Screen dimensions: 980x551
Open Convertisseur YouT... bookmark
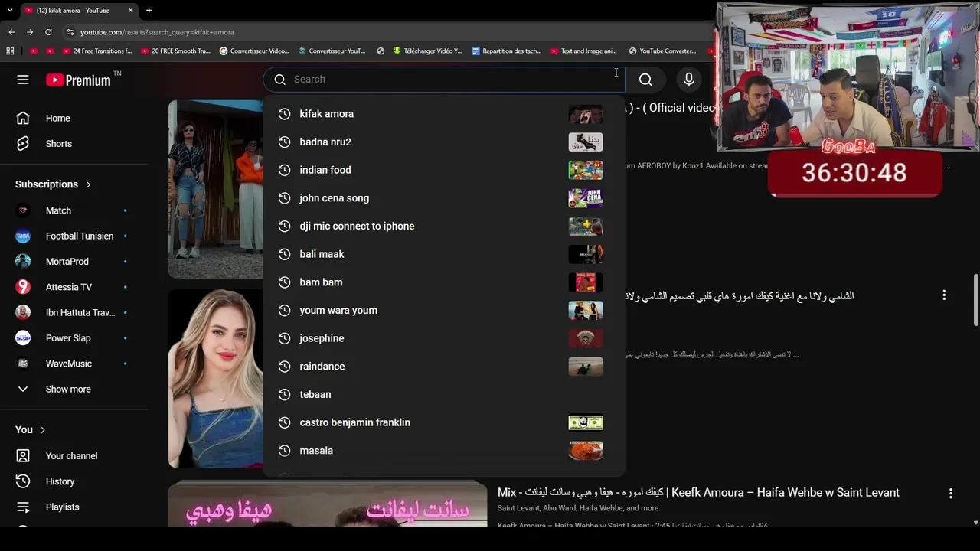coord(332,51)
